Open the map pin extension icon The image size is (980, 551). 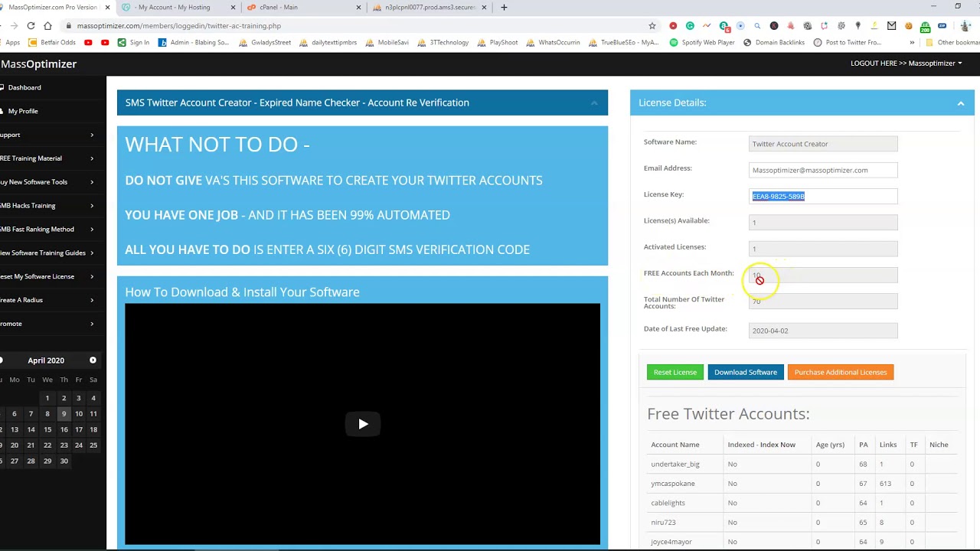858,25
